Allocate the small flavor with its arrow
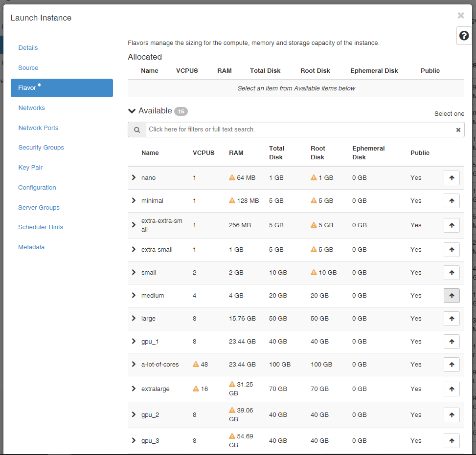The height and width of the screenshot is (455, 476). pos(452,273)
